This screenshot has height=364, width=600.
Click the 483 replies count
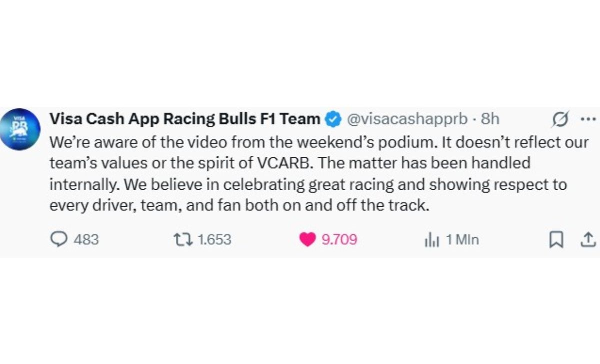[86, 240]
